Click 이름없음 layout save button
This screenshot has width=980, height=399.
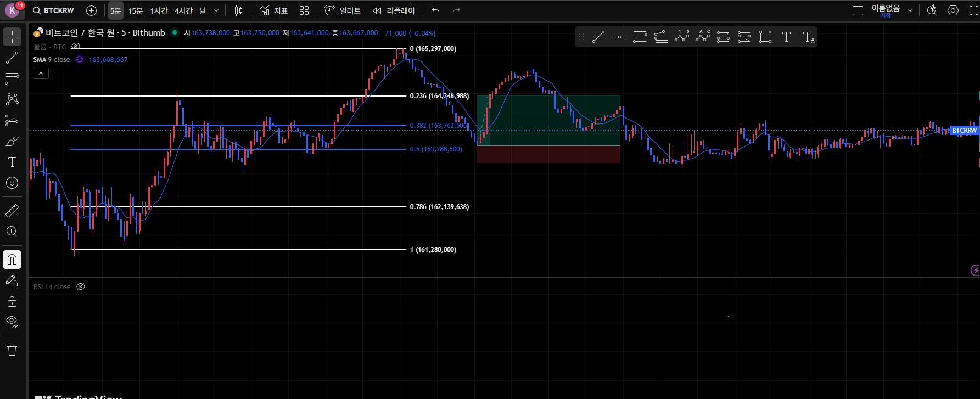pos(886,10)
